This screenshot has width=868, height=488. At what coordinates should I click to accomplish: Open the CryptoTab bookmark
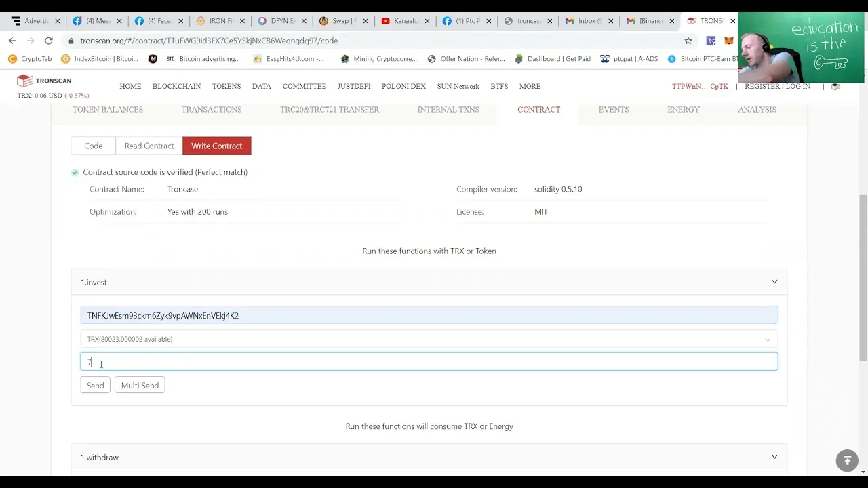(30, 59)
